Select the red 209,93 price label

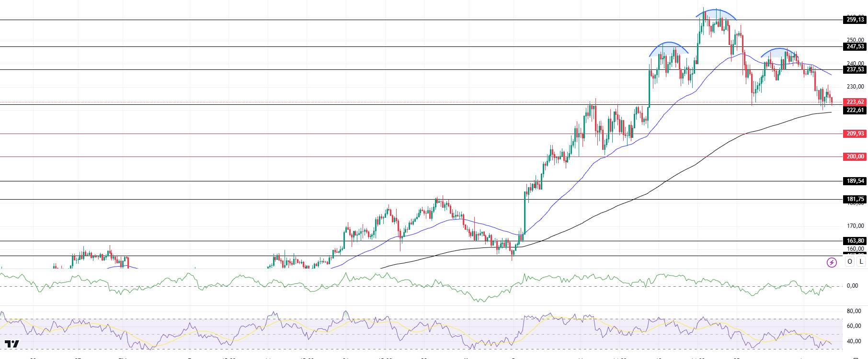pyautogui.click(x=855, y=134)
